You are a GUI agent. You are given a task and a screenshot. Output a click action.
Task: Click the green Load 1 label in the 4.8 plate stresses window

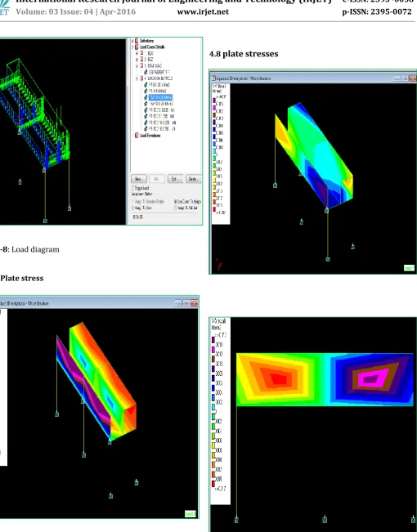[409, 268]
